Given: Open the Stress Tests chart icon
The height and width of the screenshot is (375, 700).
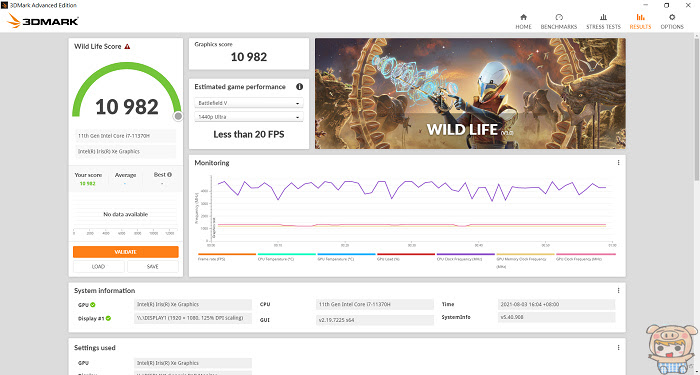Looking at the screenshot, I should coord(603,17).
